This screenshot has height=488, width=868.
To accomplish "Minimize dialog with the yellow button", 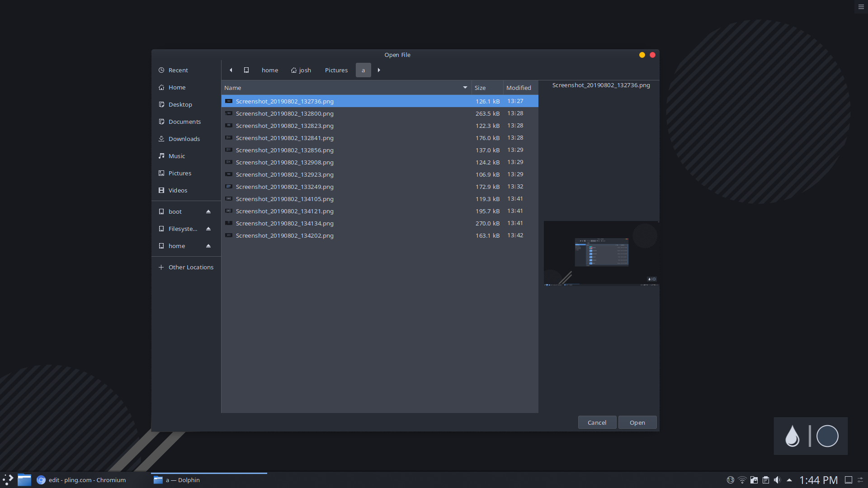I will [x=642, y=55].
